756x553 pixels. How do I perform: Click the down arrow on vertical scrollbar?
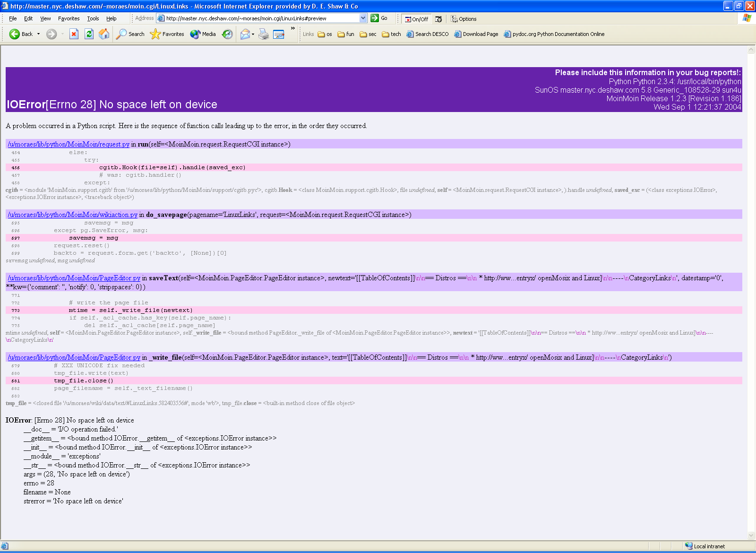(751, 536)
